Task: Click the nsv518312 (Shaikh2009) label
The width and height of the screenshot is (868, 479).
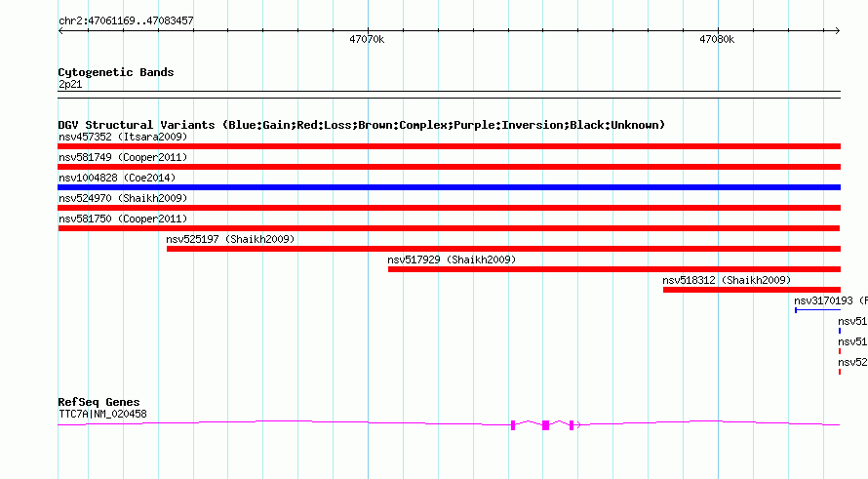Action: 727,280
